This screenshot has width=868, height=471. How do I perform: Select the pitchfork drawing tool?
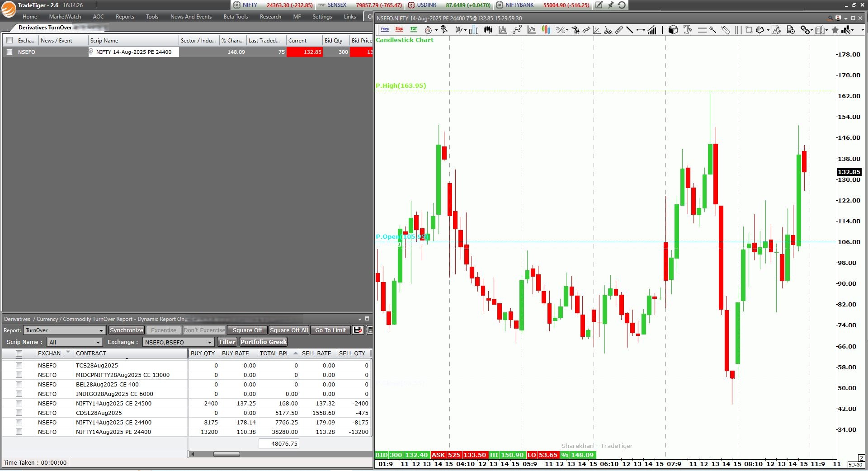coord(713,30)
